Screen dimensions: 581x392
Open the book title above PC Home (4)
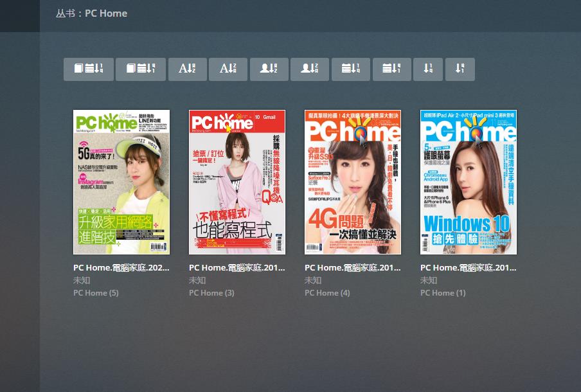click(353, 268)
